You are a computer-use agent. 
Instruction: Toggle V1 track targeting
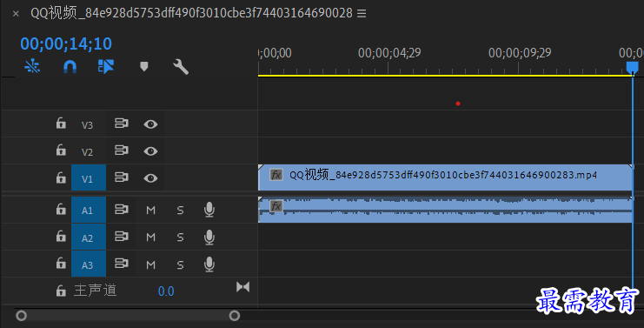[89, 177]
